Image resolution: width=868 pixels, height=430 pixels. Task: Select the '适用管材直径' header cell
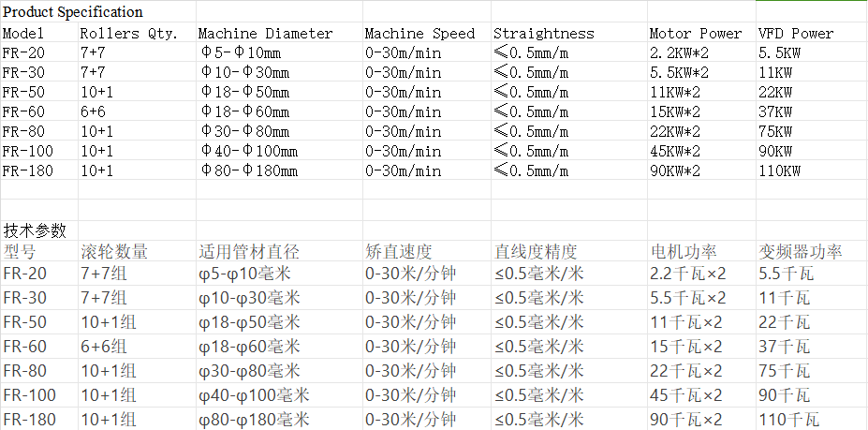click(249, 252)
